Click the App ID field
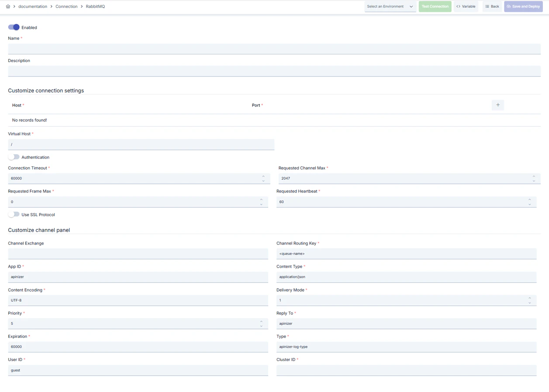Image resolution: width=549 pixels, height=392 pixels. pos(138,277)
